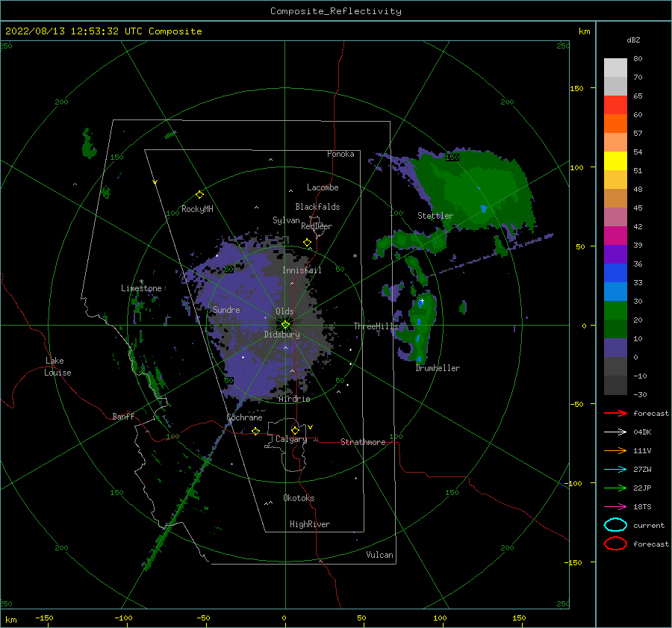Image resolution: width=672 pixels, height=628 pixels.
Task: Click the -150 tick on bottom axis
Action: pyautogui.click(x=44, y=618)
